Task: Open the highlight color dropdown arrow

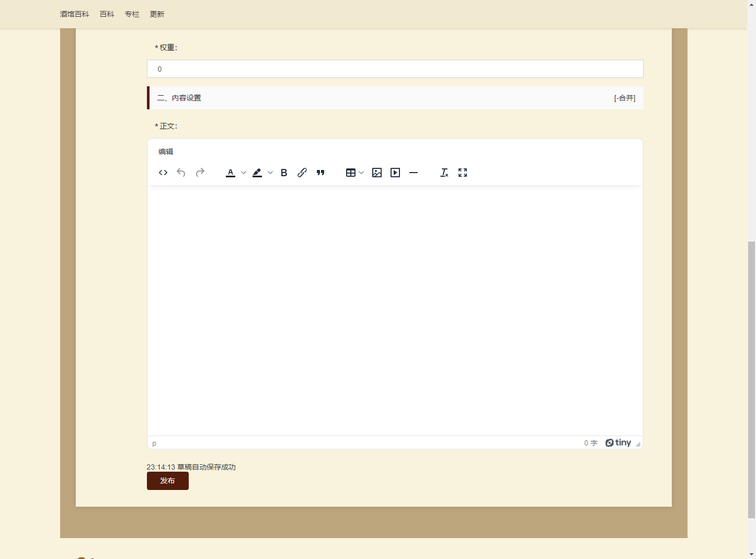Action: click(270, 173)
